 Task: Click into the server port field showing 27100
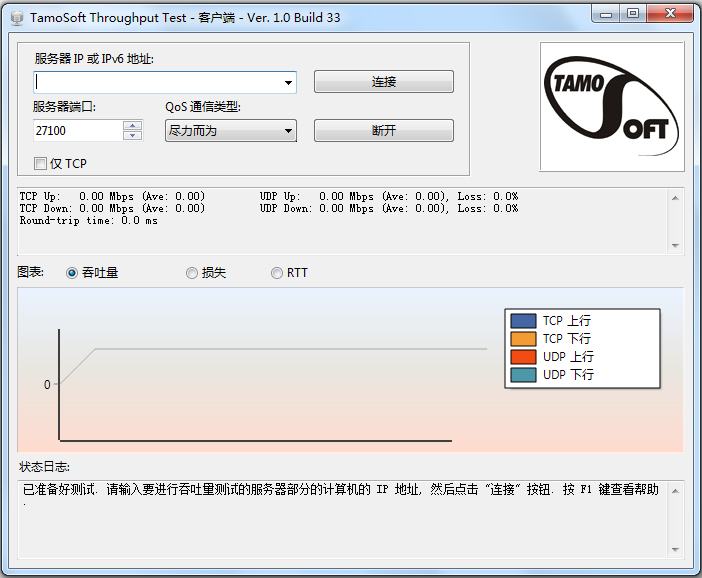click(x=78, y=131)
